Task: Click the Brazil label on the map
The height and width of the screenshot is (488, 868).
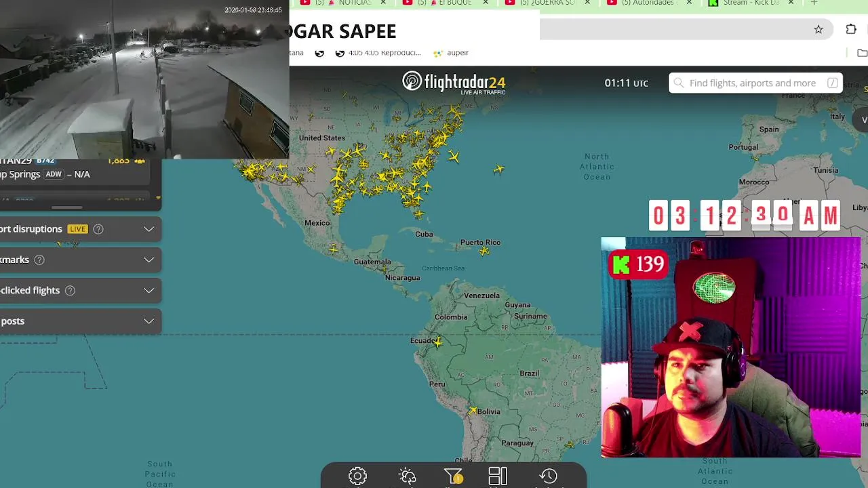Action: coord(530,373)
